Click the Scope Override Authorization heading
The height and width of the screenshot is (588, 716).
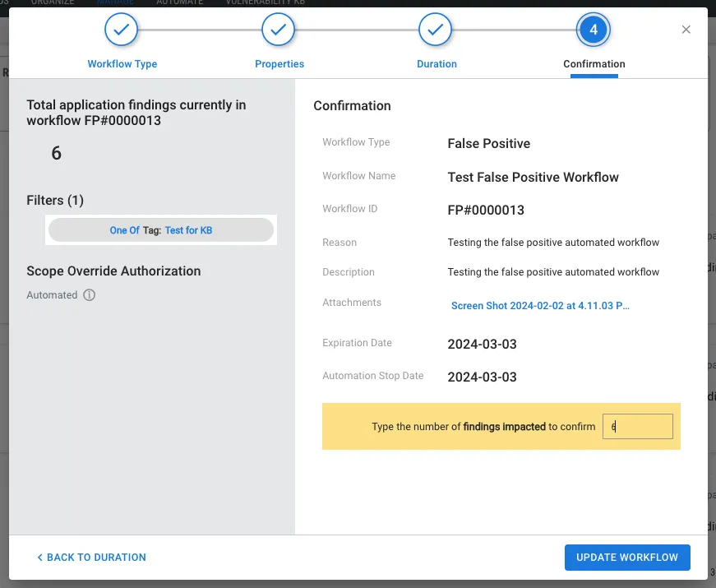click(x=113, y=271)
